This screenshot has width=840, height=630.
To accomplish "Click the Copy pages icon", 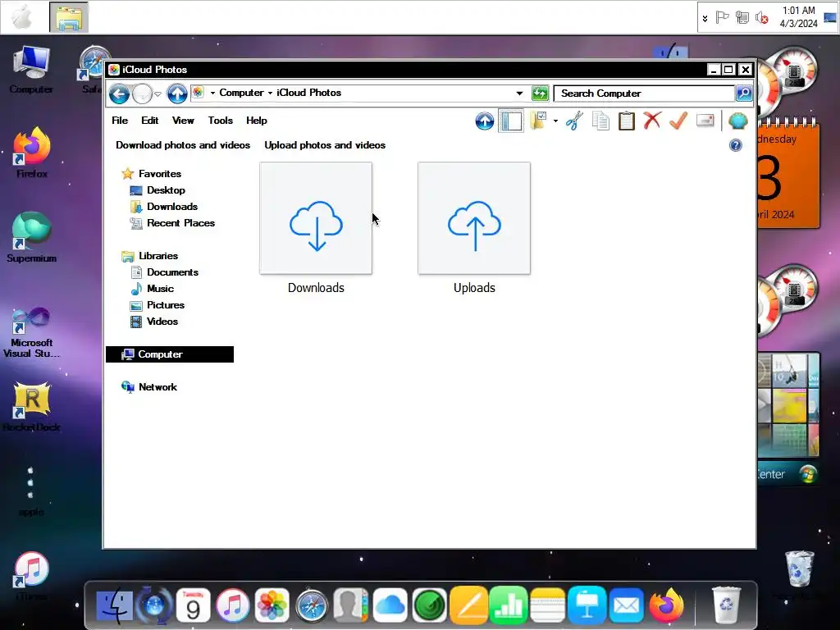I will tap(600, 121).
